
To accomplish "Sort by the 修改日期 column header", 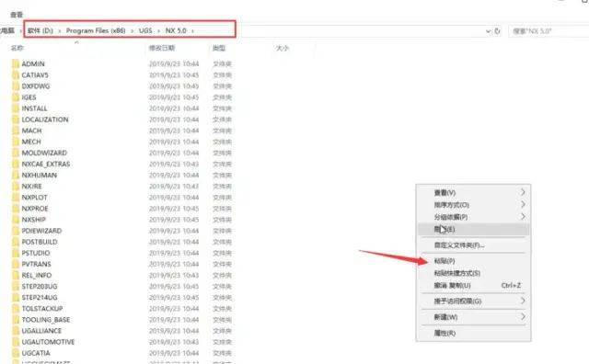I will click(162, 48).
